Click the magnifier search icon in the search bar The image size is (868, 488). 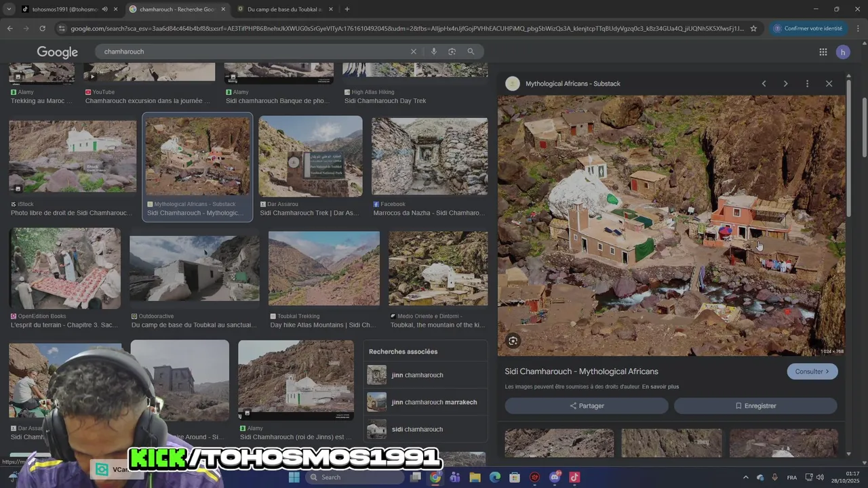[x=471, y=52]
